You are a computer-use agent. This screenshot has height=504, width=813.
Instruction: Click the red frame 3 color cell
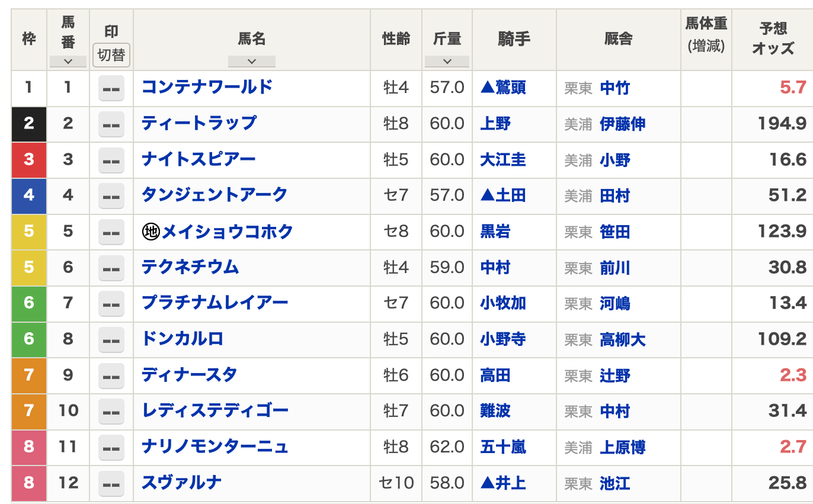pyautogui.click(x=29, y=160)
